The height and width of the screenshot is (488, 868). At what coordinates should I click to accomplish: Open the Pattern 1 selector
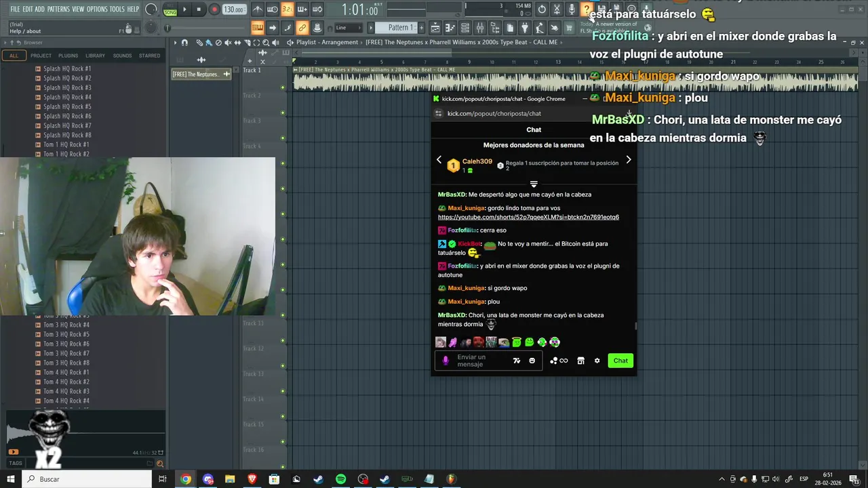pos(397,28)
